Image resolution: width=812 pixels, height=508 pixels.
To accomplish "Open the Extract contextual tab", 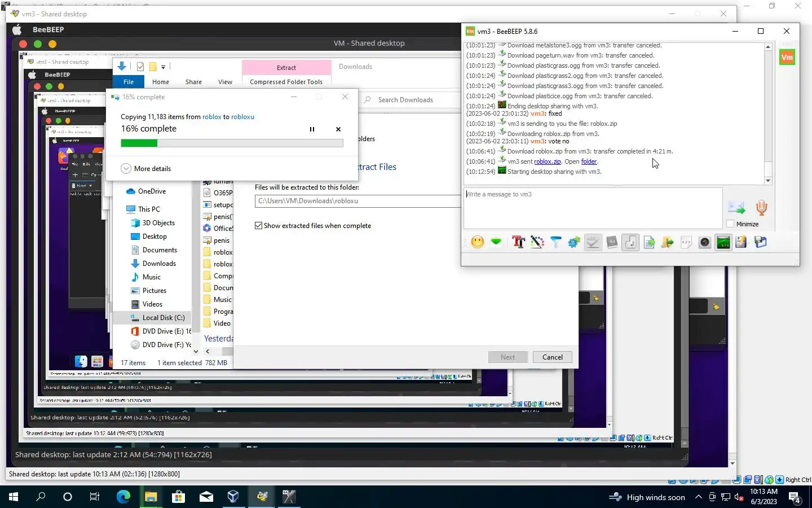I will [286, 68].
